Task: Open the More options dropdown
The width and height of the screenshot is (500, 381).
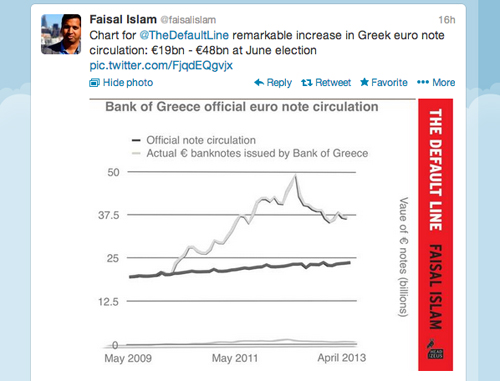Action: [436, 82]
